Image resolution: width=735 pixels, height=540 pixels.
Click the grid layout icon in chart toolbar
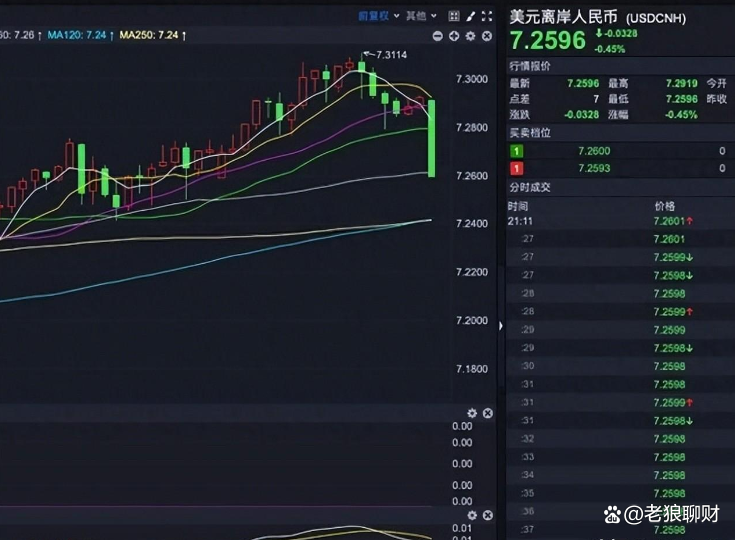(x=454, y=16)
